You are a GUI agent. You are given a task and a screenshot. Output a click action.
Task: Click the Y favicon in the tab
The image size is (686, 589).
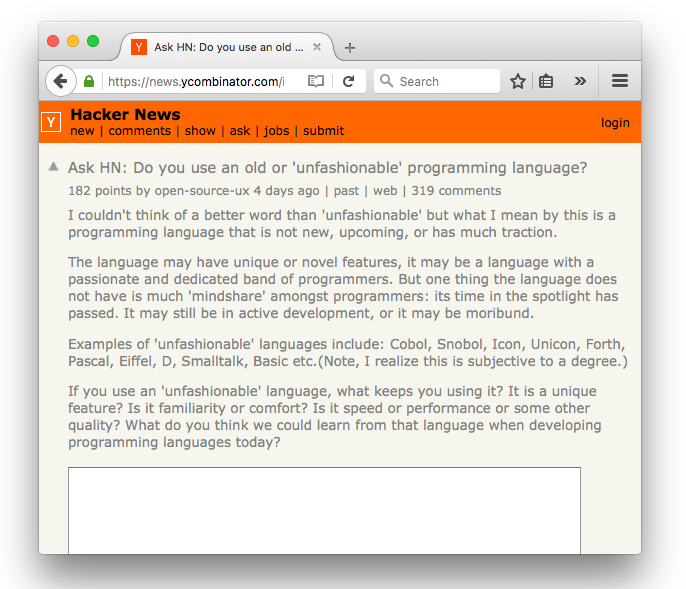coord(139,47)
